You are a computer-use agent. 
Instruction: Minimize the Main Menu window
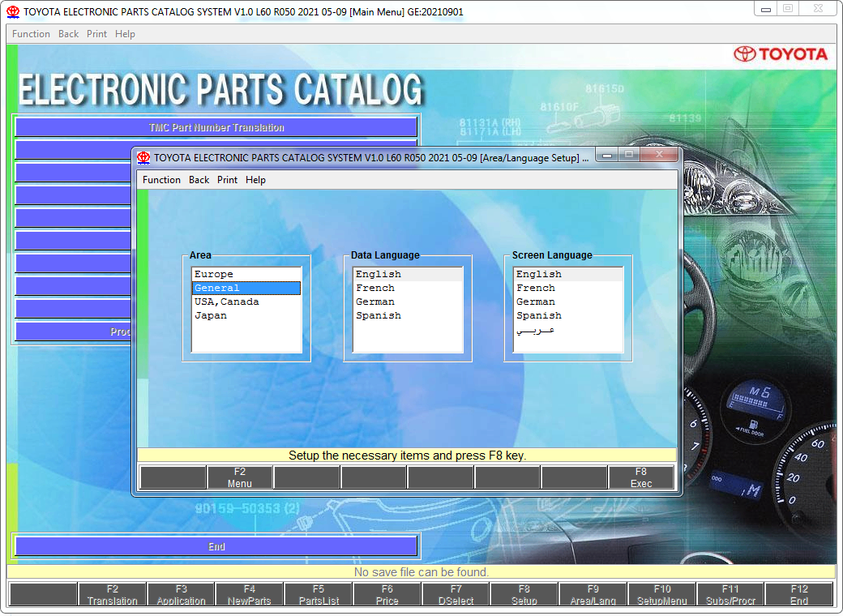[x=765, y=9]
